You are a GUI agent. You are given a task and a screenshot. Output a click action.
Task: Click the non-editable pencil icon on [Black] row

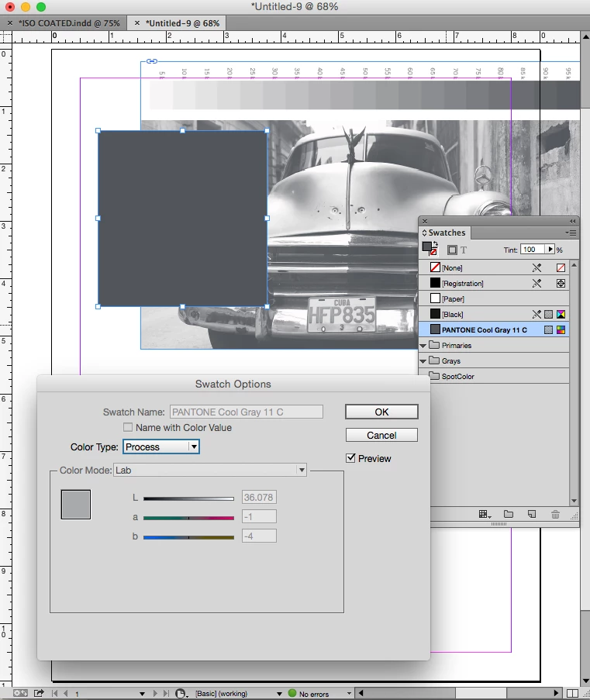tap(537, 314)
